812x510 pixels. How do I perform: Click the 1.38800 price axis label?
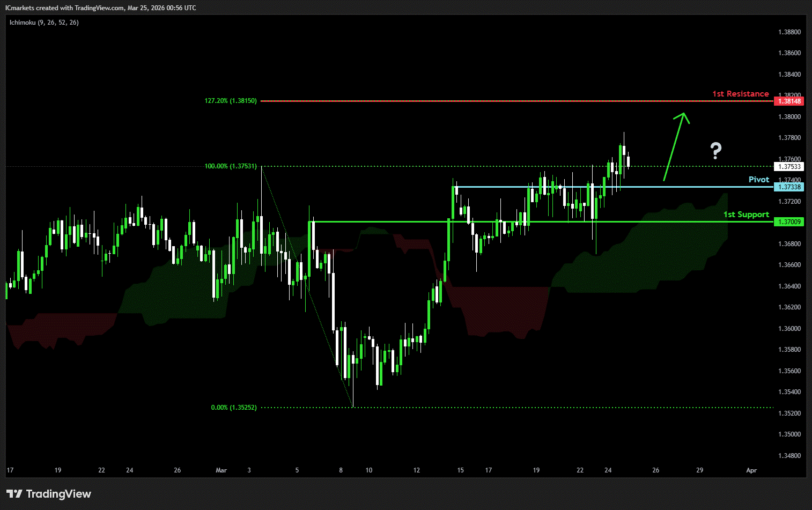click(789, 32)
